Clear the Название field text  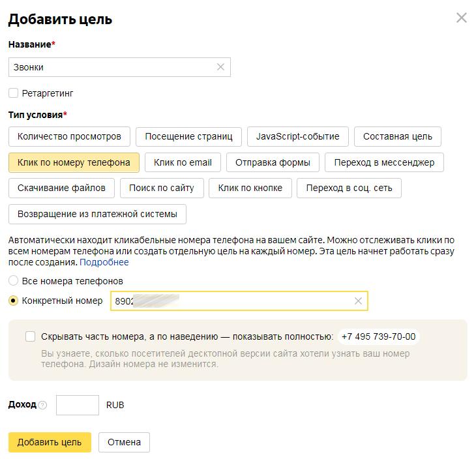pos(220,67)
